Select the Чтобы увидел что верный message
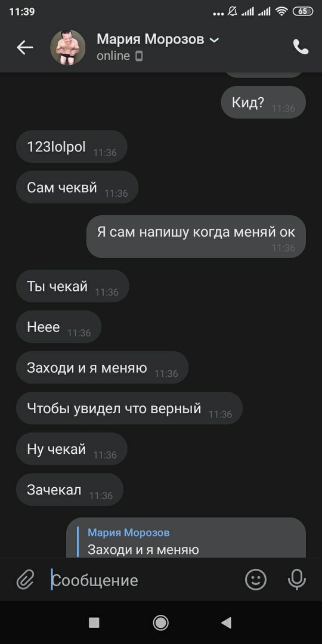The width and height of the screenshot is (322, 644). [x=129, y=408]
